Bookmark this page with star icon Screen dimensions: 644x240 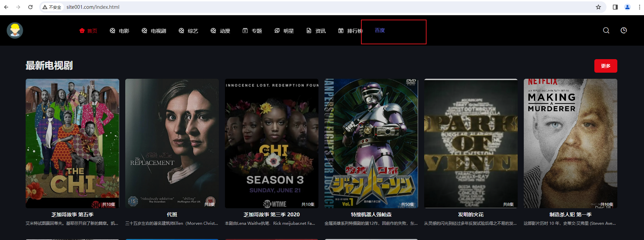598,7
